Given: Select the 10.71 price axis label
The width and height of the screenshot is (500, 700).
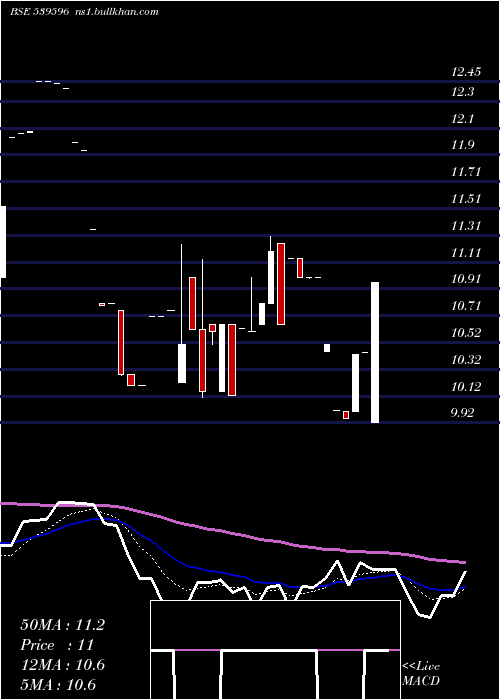Looking at the screenshot, I should point(466,306).
